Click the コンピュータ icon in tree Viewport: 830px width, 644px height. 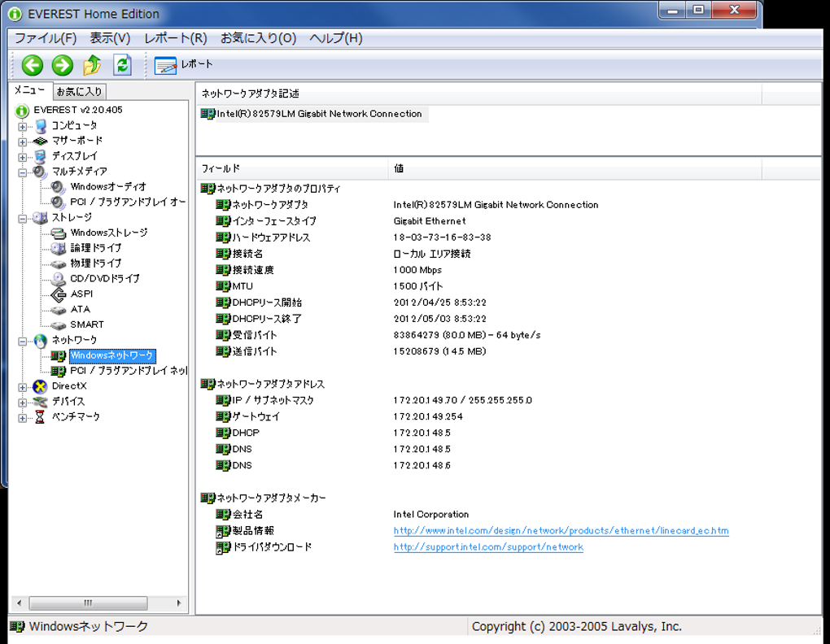coord(40,126)
